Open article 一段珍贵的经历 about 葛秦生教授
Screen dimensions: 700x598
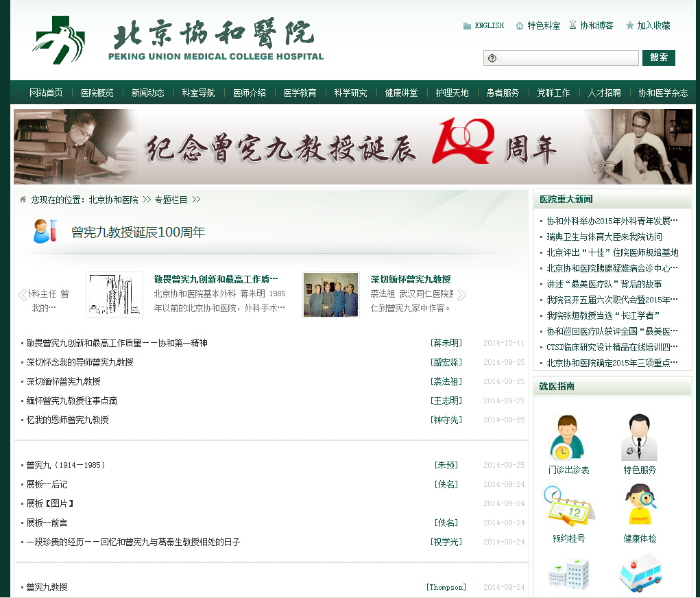(133, 542)
